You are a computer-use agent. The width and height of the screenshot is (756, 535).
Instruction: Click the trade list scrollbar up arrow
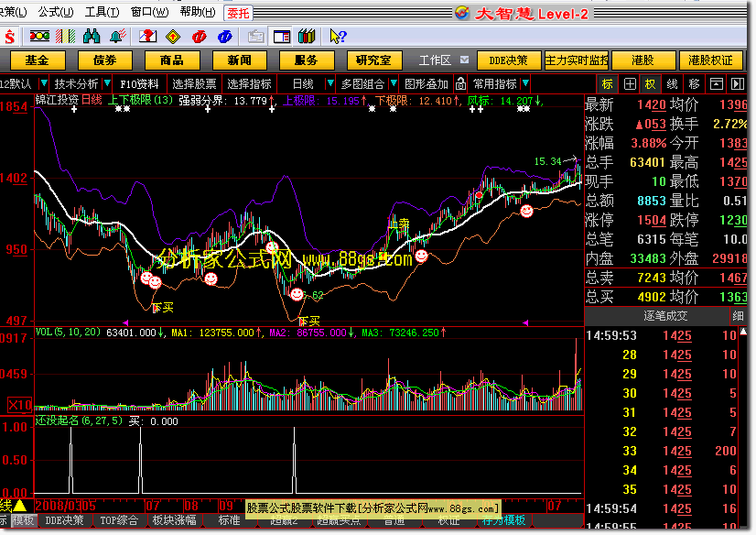coord(743,332)
